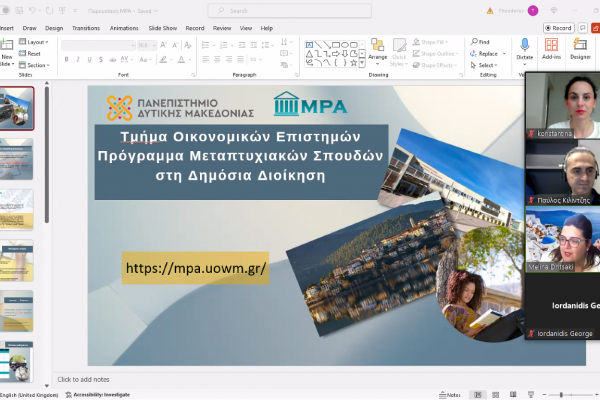
Task: Undo the last action
Action: 32,11
